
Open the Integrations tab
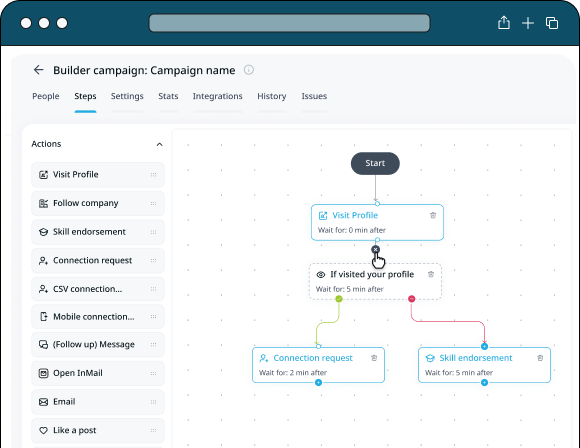pyautogui.click(x=218, y=96)
